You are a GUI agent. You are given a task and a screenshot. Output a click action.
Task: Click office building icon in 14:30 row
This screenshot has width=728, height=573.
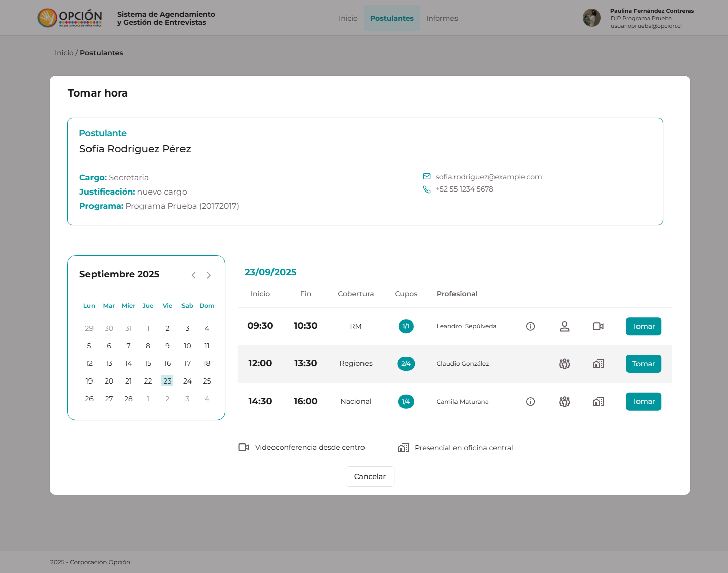click(x=598, y=401)
